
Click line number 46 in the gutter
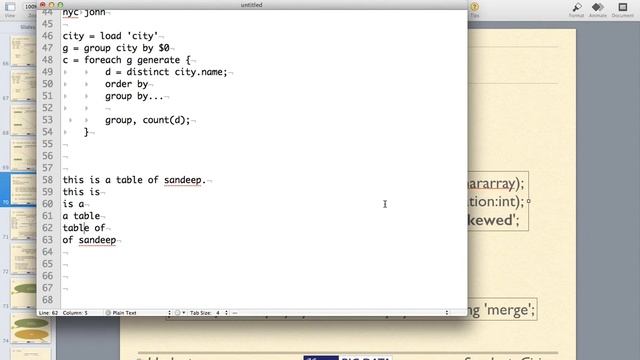coord(47,36)
